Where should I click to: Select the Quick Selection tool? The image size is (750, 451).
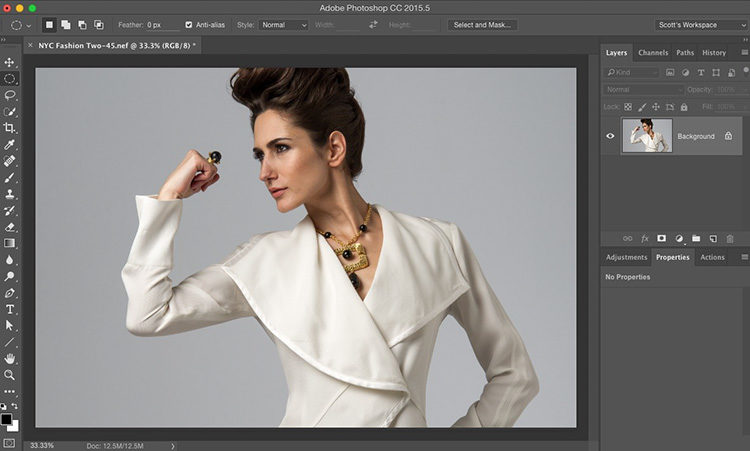tap(10, 111)
